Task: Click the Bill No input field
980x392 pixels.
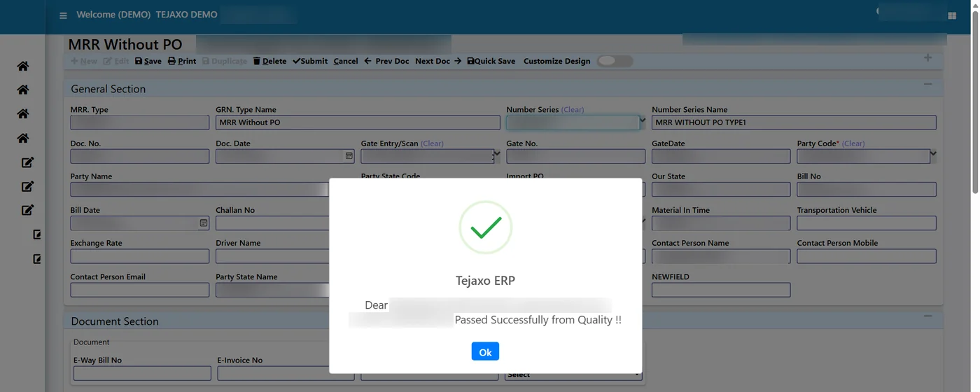Action: (867, 189)
